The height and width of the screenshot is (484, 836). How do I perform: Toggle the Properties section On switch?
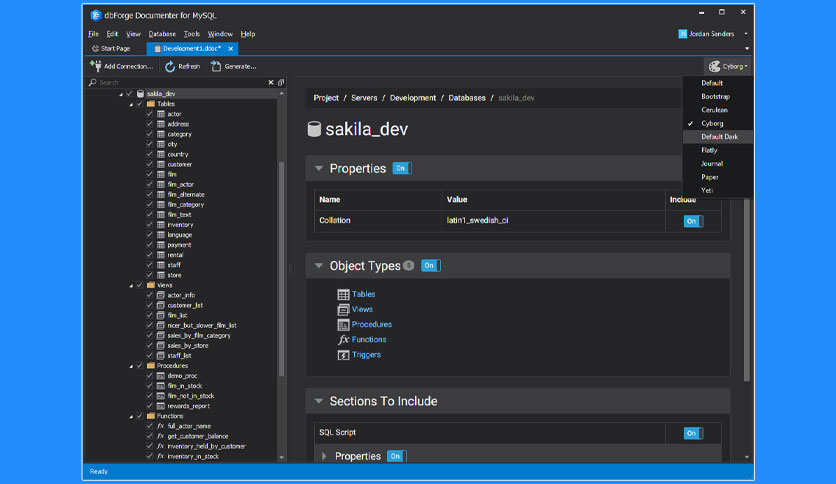pyautogui.click(x=402, y=168)
